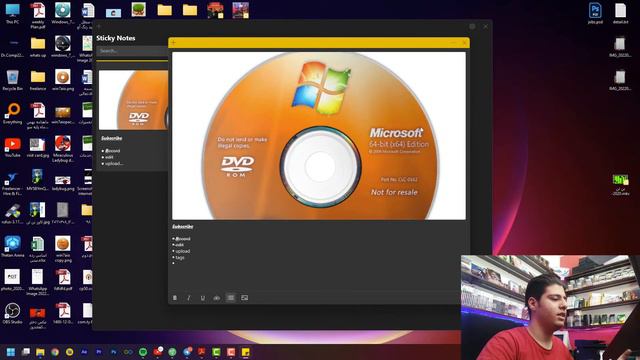640x360 pixels.
Task: Toggle bullet list in the sticky note
Action: click(x=231, y=298)
